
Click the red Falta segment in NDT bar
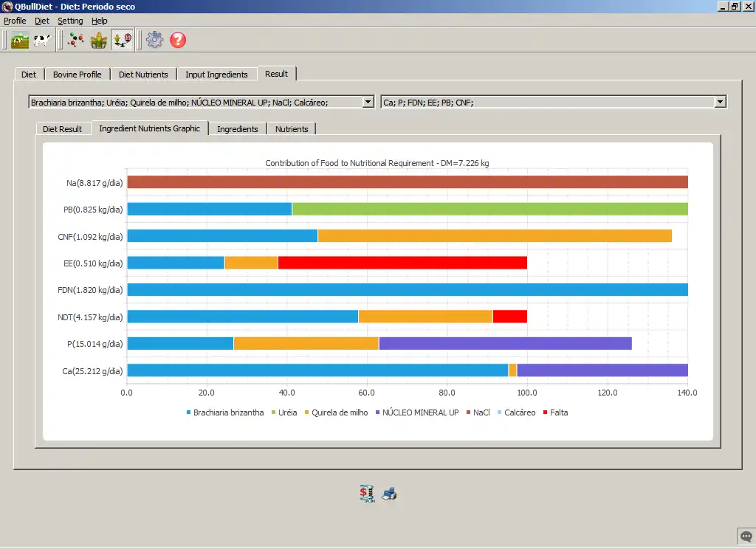pyautogui.click(x=509, y=317)
